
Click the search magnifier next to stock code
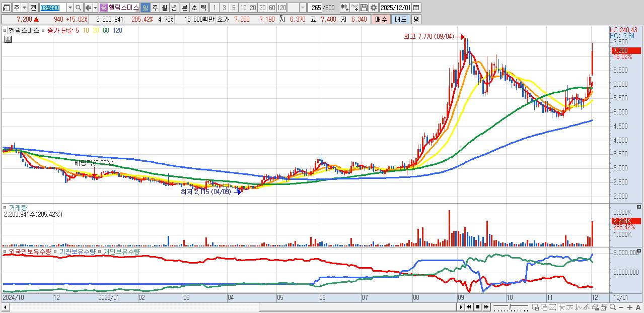pos(79,8)
